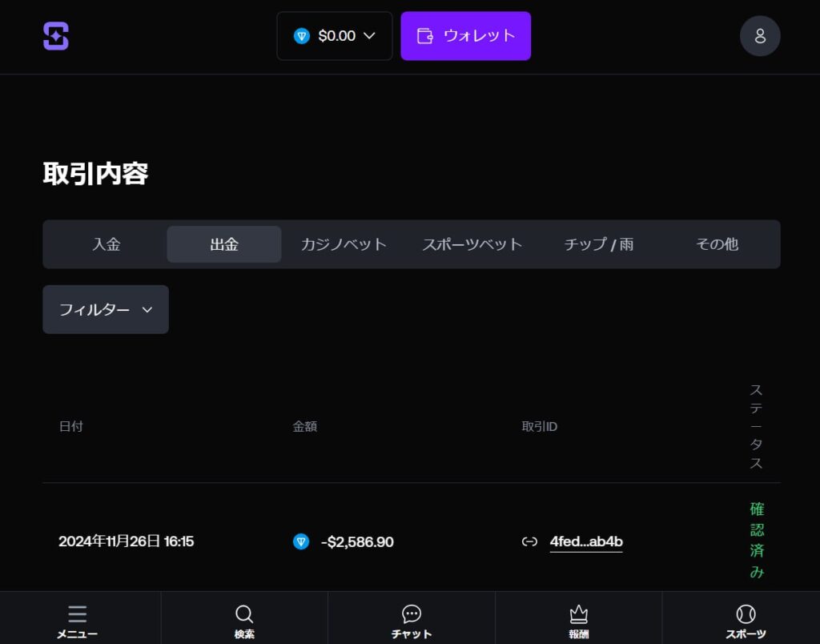Click the Stake logo icon
This screenshot has width=820, height=644.
[x=56, y=36]
